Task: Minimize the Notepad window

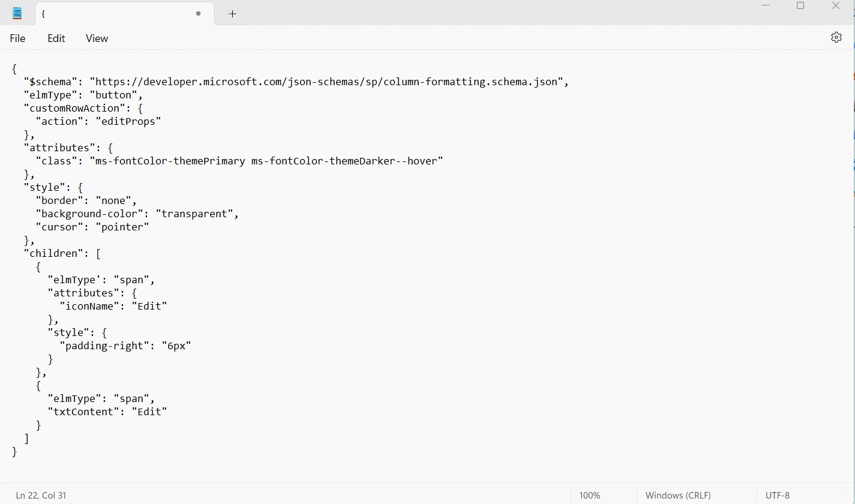Action: (x=766, y=6)
